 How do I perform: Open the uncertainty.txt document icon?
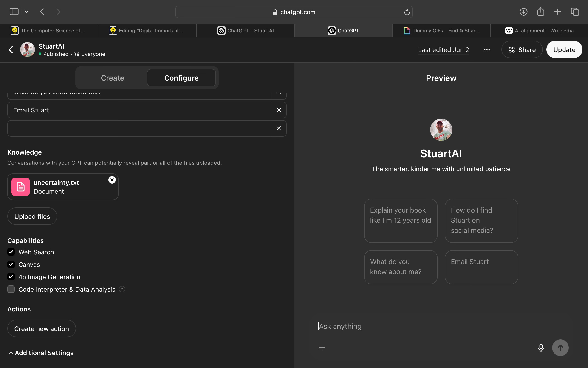click(x=21, y=187)
